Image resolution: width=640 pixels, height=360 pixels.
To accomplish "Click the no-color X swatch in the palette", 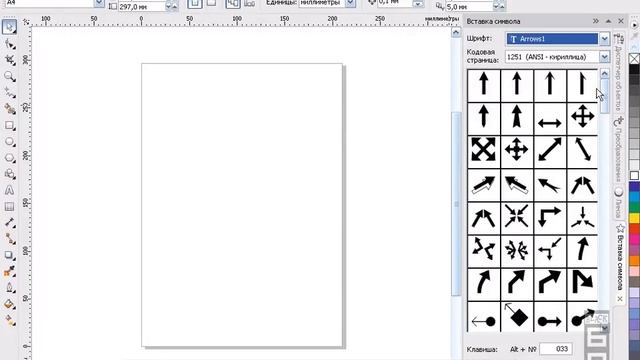I will click(634, 58).
